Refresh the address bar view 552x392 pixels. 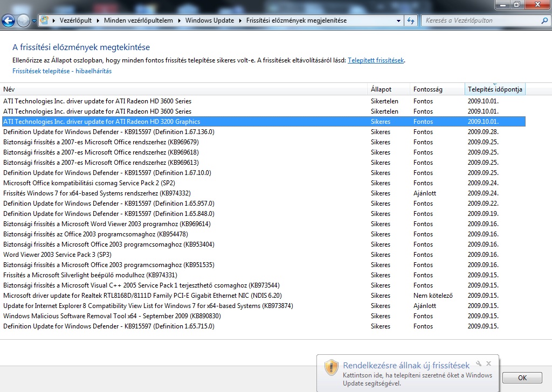[411, 20]
